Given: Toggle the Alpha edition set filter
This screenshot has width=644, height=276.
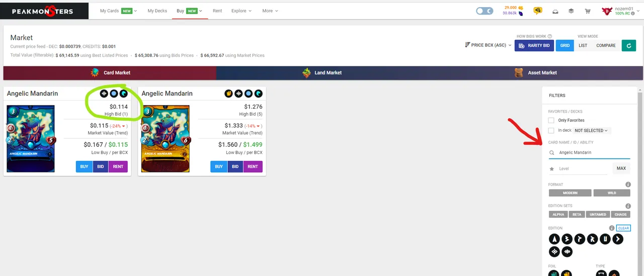Looking at the screenshot, I should (x=558, y=214).
